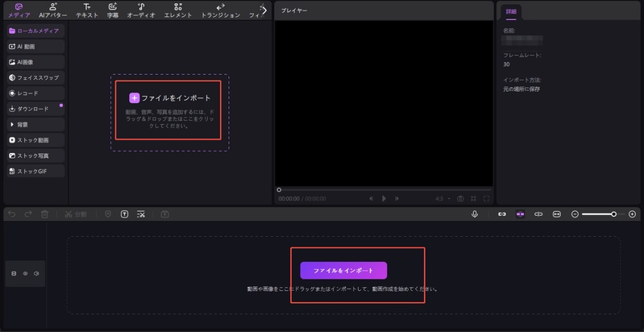The height and width of the screenshot is (332, 644).
Task: Click the プレイヤー panel title
Action: [294, 10]
